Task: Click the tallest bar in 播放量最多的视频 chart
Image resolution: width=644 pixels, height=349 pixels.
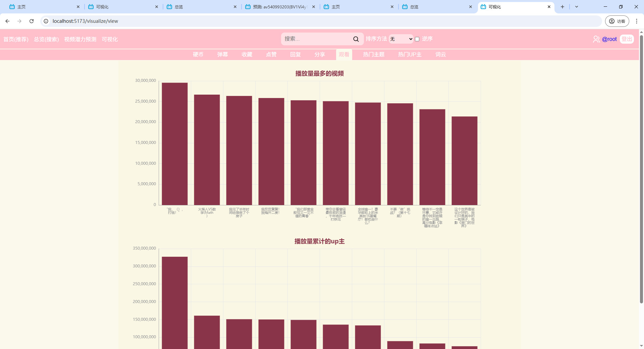Action: (175, 144)
